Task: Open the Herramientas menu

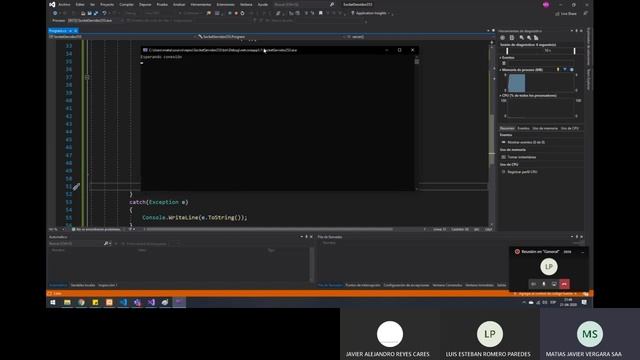Action: point(200,4)
